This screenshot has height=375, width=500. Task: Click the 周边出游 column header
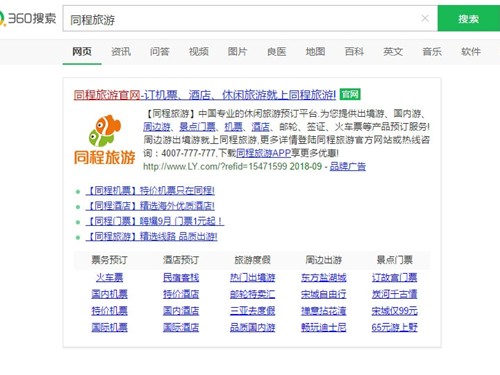324,260
